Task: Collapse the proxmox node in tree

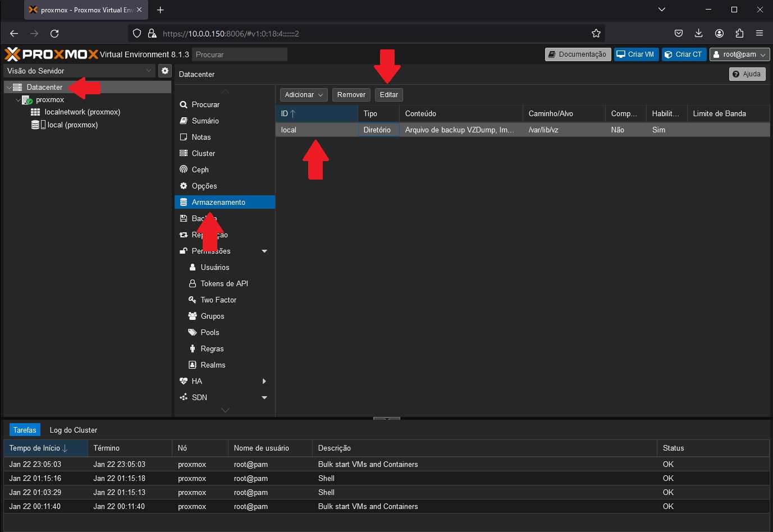Action: (x=18, y=100)
